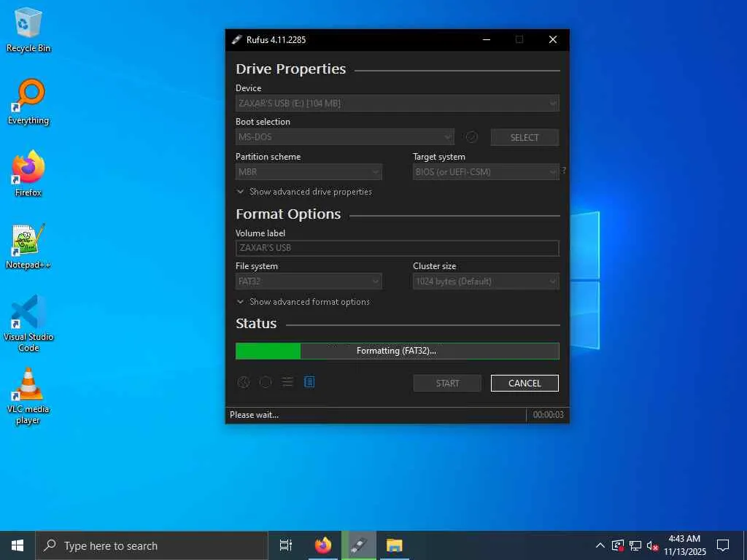This screenshot has width=747, height=560.
Task: Minimize the Rufus window
Action: pos(487,39)
